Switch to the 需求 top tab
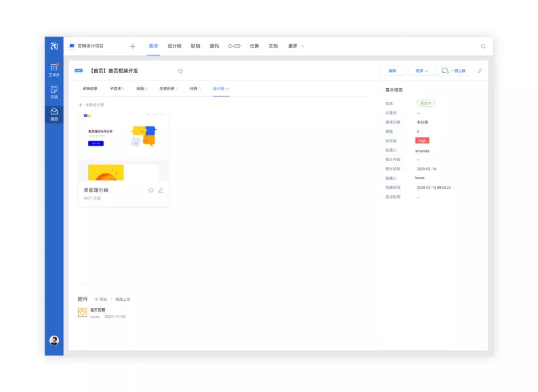The width and height of the screenshot is (538, 392). pos(153,46)
